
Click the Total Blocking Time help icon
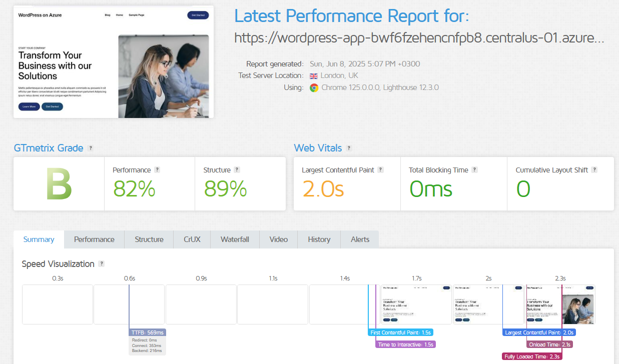coord(474,170)
